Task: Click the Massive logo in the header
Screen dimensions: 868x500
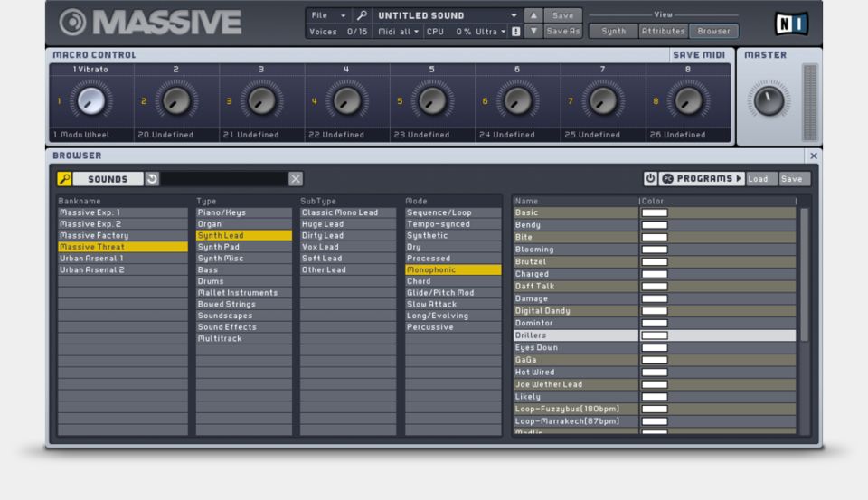Action: 150,23
